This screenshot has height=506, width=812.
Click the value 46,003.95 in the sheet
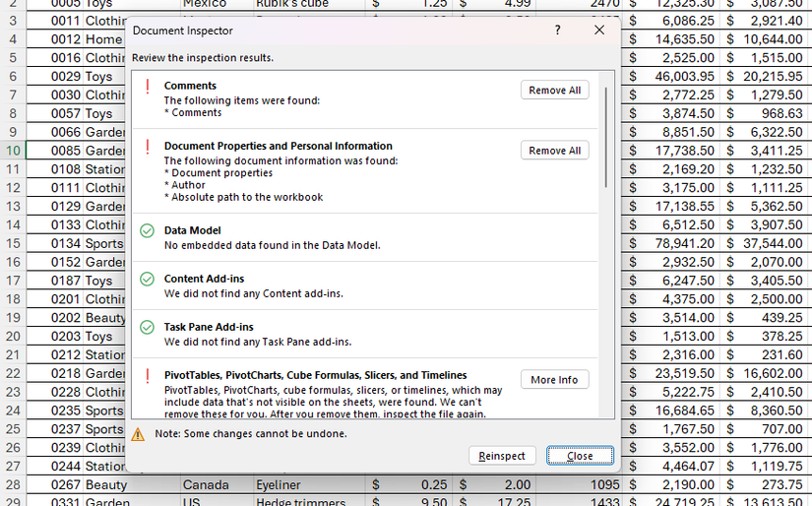(684, 76)
